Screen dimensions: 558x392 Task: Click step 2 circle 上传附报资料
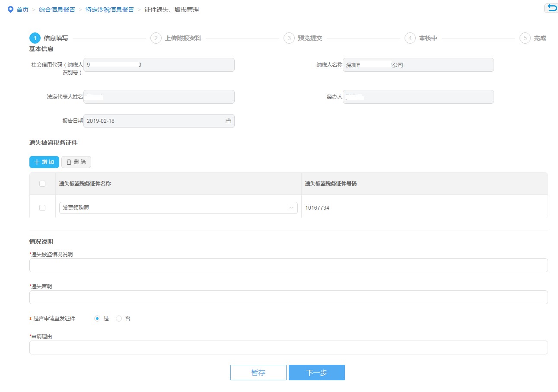[x=156, y=38]
